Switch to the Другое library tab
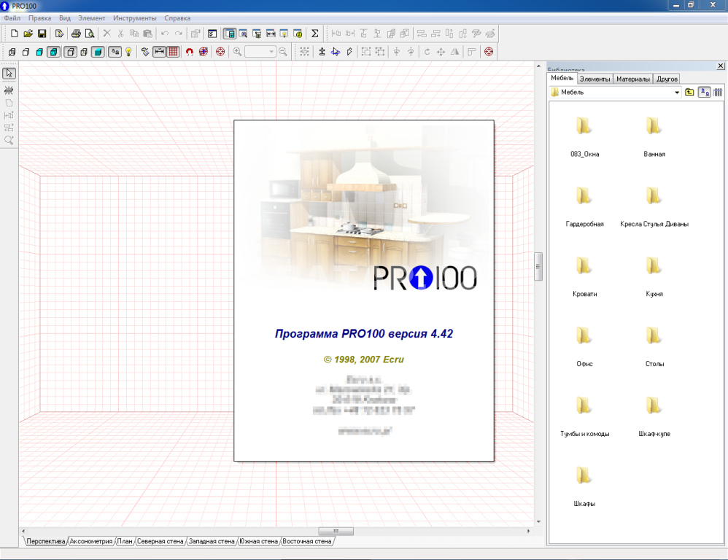 [x=667, y=79]
